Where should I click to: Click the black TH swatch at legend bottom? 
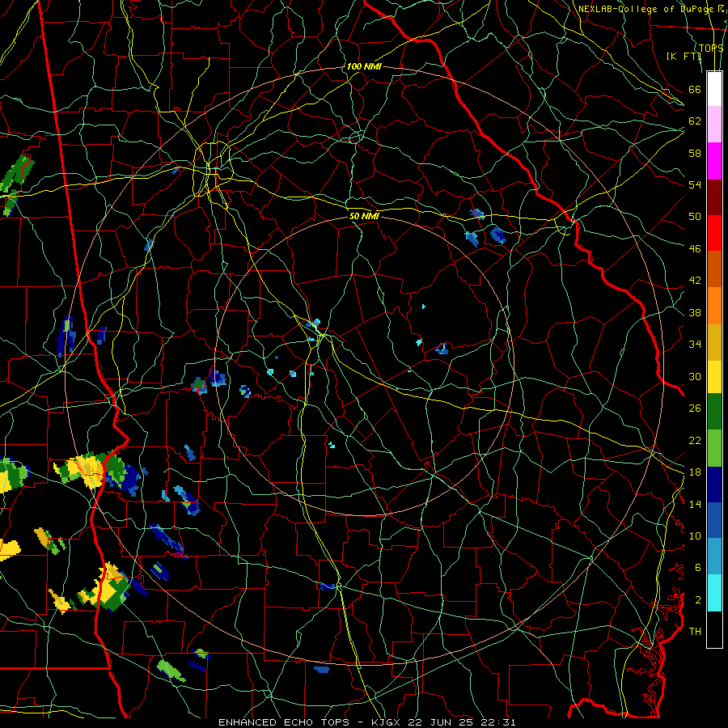pos(714,629)
